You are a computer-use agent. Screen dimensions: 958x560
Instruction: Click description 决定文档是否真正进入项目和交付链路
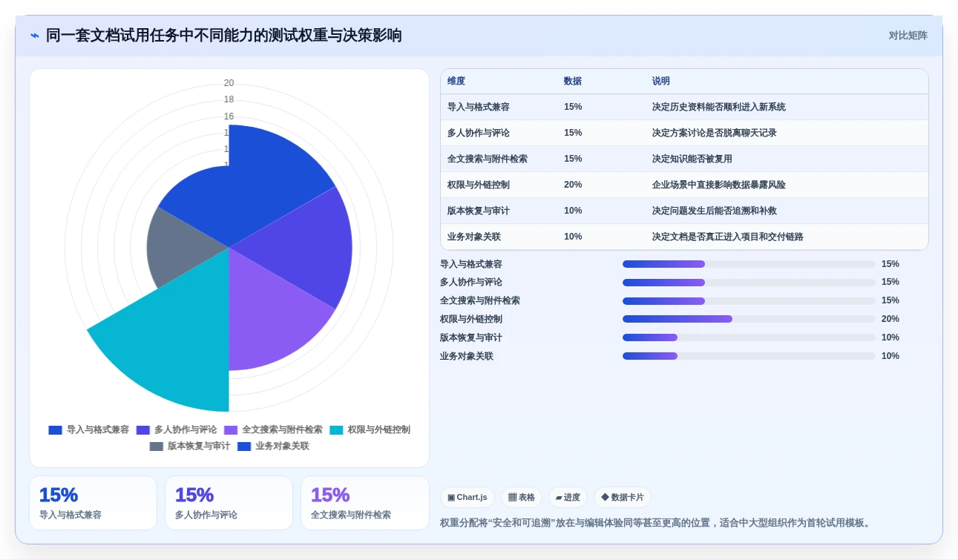[728, 237]
